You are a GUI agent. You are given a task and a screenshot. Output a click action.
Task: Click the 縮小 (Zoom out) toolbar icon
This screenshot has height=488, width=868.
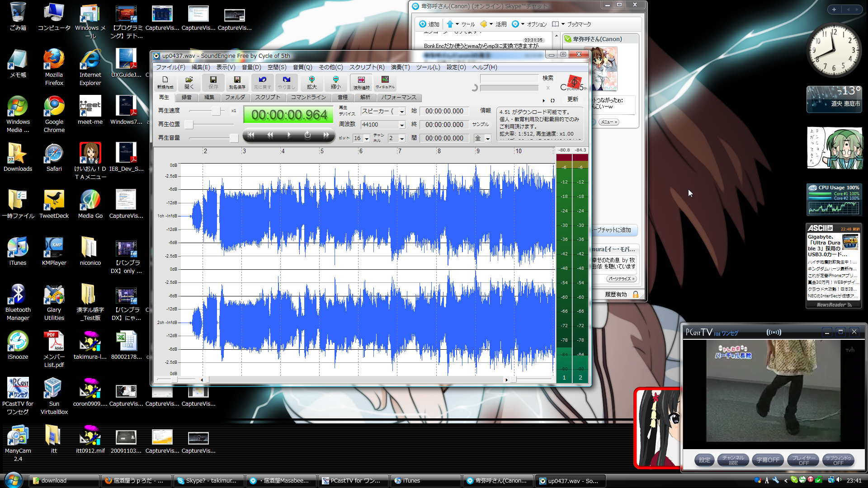(x=336, y=82)
